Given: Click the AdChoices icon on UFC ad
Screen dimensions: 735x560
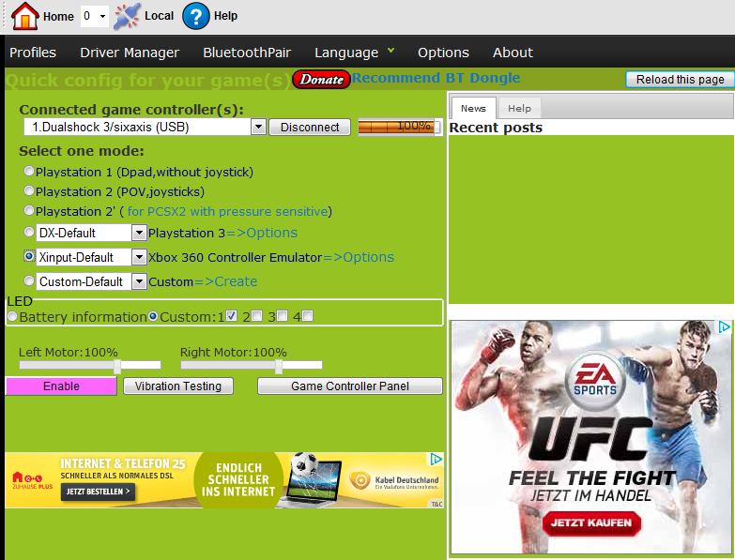Looking at the screenshot, I should point(724,326).
